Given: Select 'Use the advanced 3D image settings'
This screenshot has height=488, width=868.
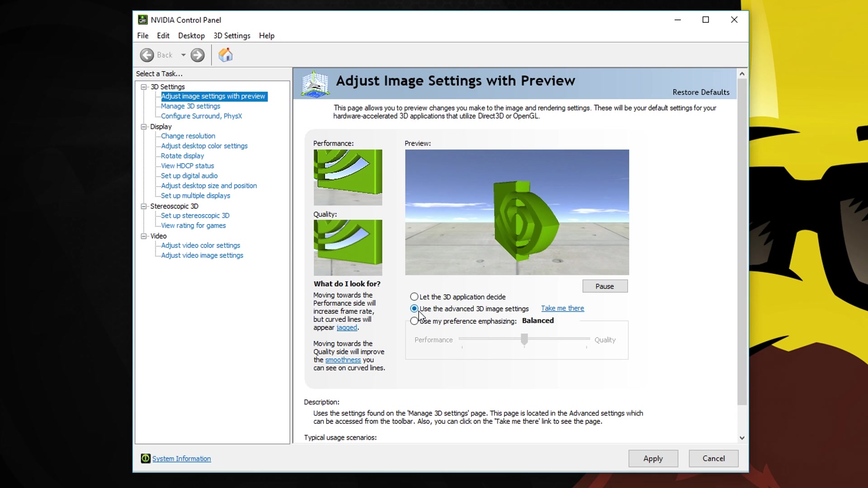Looking at the screenshot, I should (414, 309).
